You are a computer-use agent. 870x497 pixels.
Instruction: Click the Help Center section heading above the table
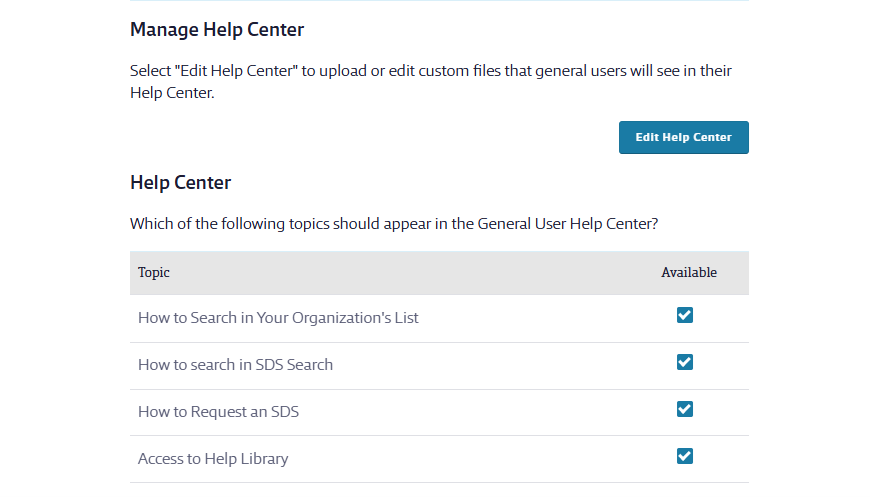click(180, 183)
